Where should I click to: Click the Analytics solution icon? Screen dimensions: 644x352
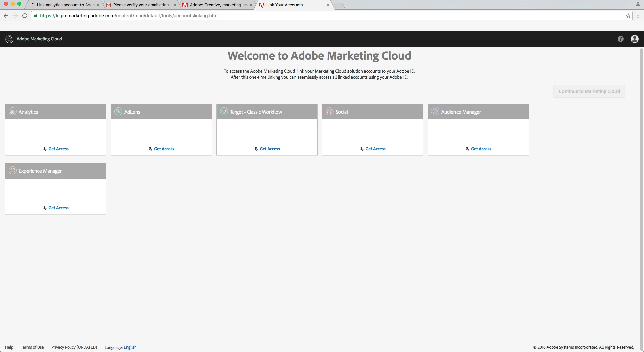click(x=13, y=112)
